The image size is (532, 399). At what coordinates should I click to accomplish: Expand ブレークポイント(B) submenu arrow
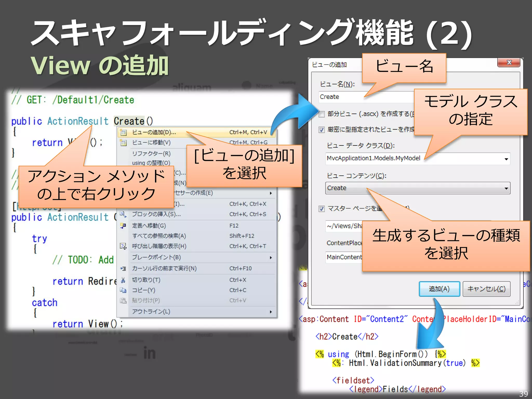pyautogui.click(x=271, y=258)
